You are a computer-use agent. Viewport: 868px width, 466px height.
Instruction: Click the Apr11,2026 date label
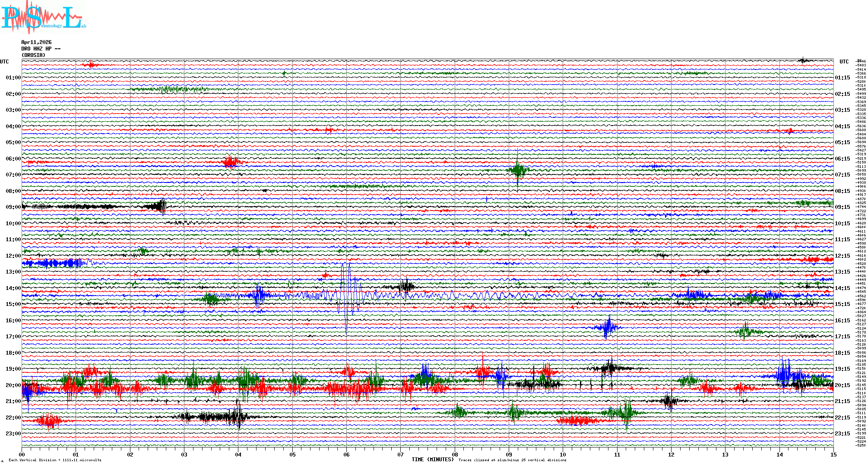pos(36,42)
